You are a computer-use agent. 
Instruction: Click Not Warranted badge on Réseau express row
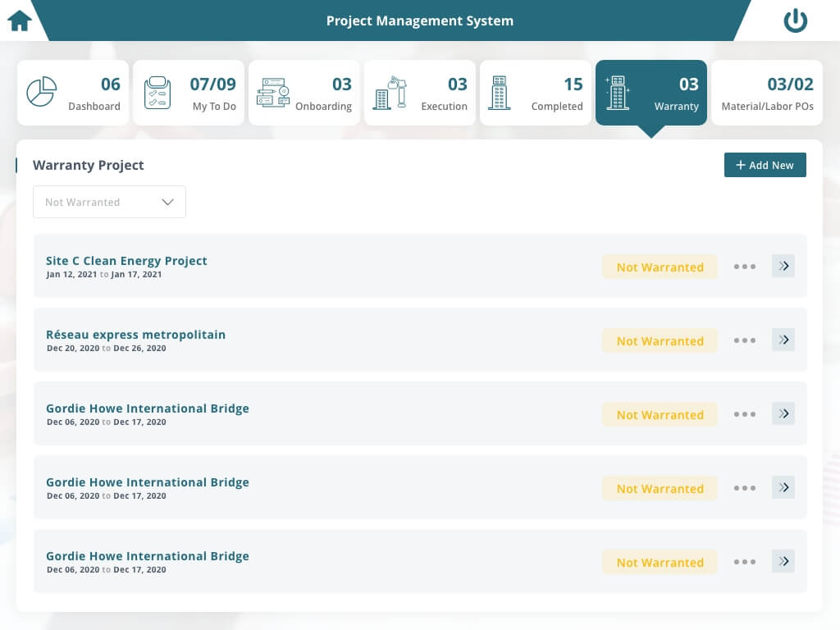[660, 340]
